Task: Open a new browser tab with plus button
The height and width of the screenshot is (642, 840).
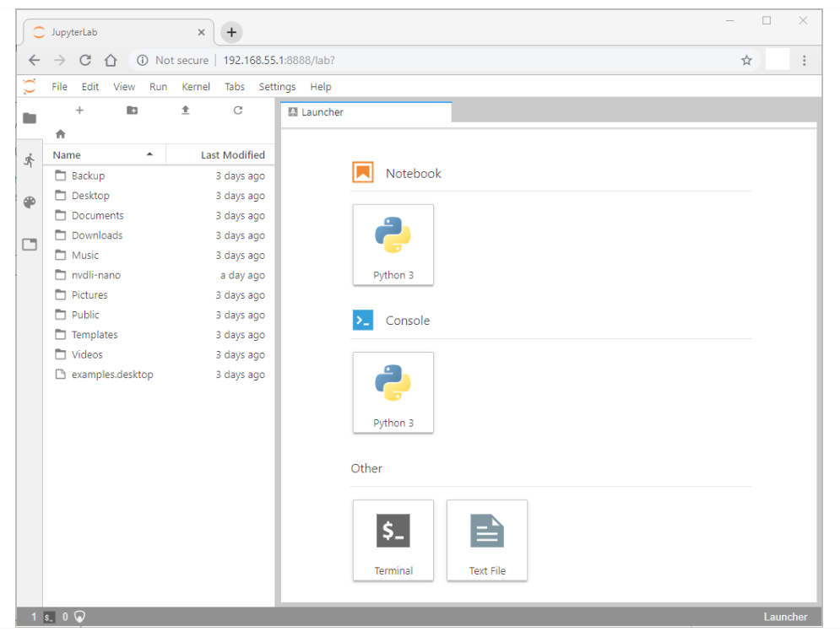Action: [x=231, y=32]
